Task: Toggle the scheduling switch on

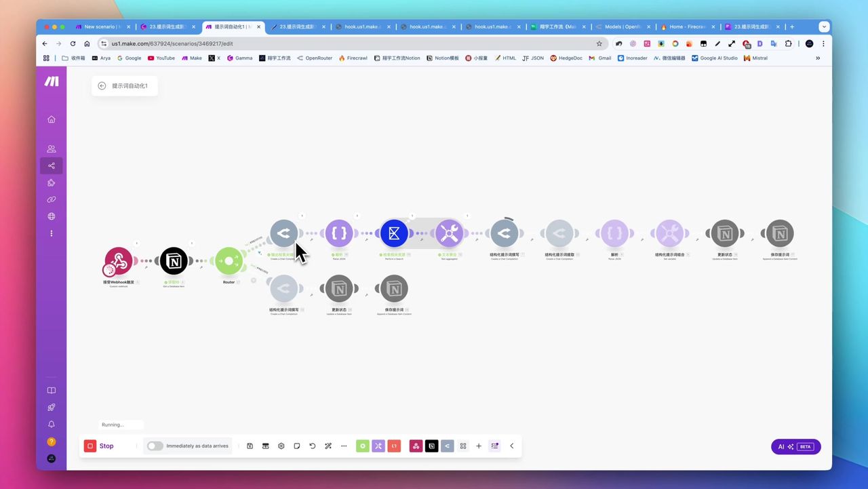Action: 155,446
